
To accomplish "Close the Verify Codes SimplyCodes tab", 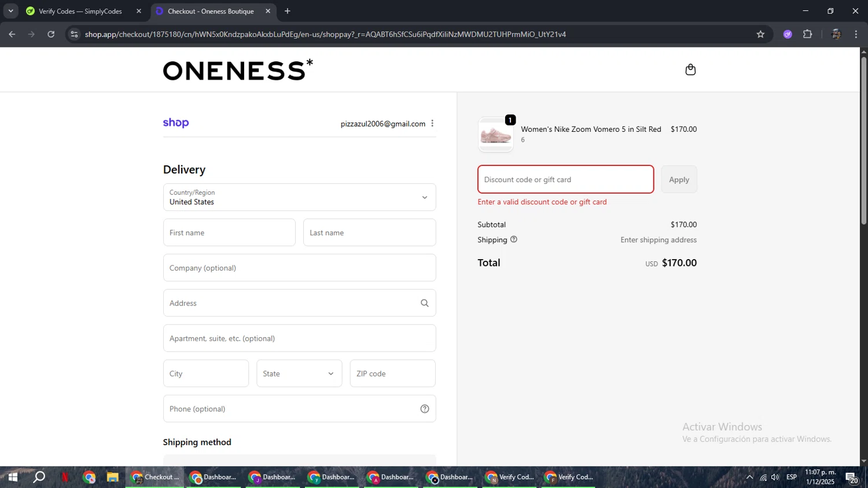I will [139, 11].
